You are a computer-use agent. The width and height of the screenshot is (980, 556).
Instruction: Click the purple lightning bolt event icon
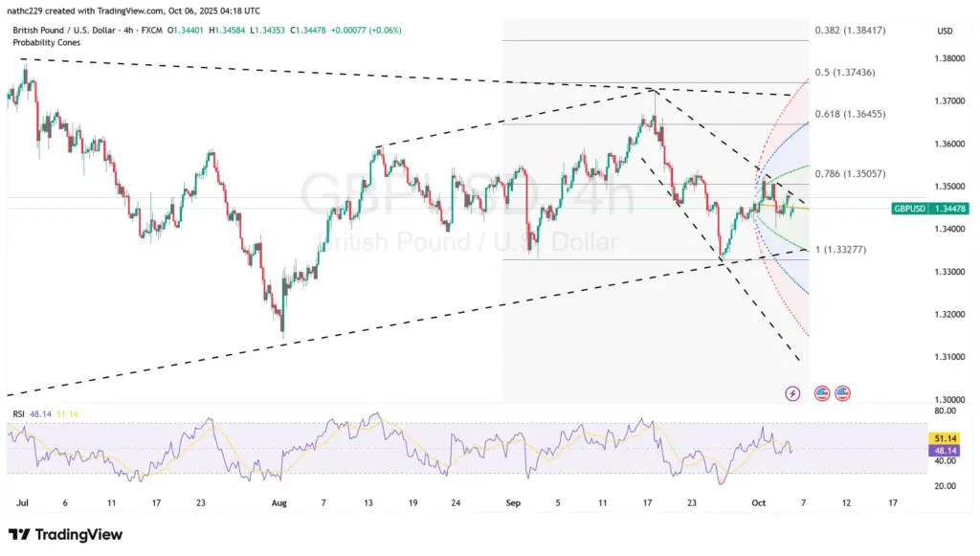click(x=792, y=393)
